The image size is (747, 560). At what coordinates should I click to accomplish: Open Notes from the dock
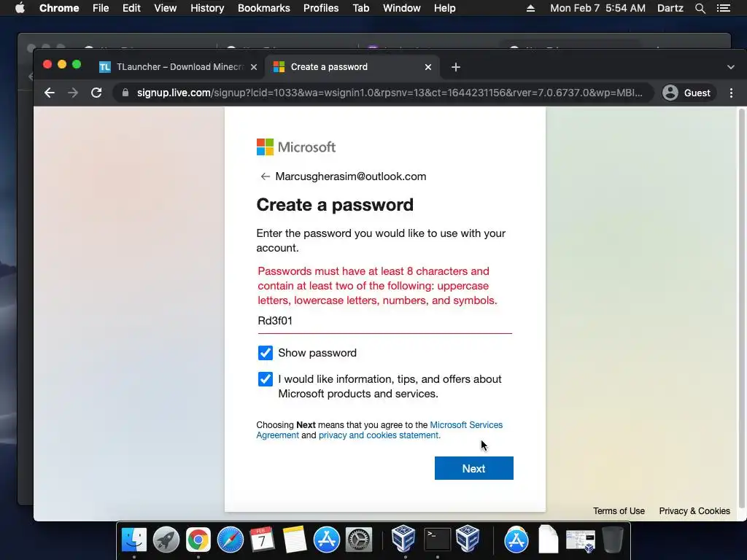pyautogui.click(x=295, y=540)
